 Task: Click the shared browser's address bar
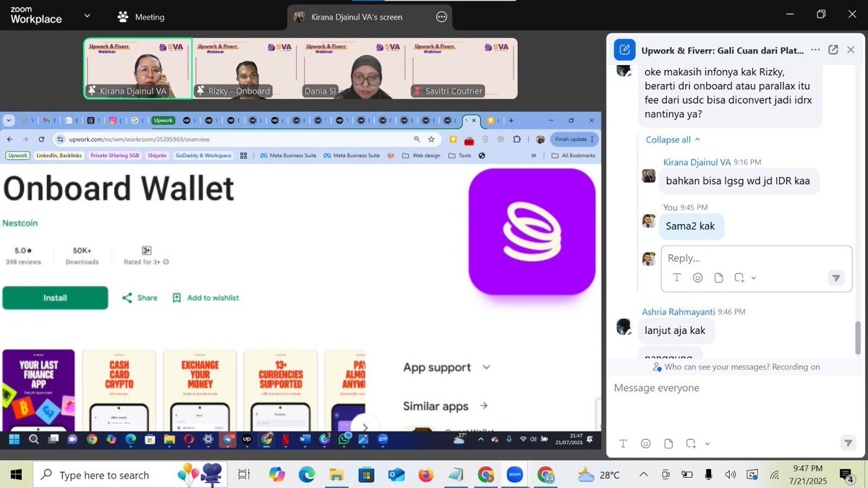234,139
